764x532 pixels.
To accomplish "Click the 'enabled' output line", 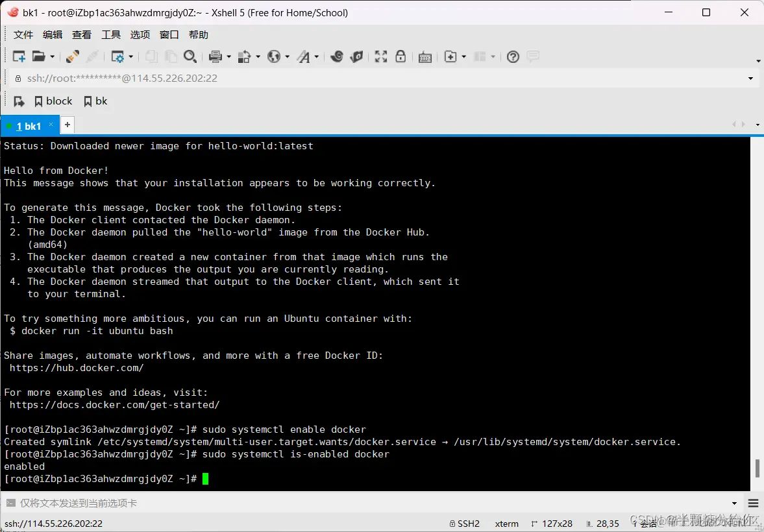I will coord(25,466).
